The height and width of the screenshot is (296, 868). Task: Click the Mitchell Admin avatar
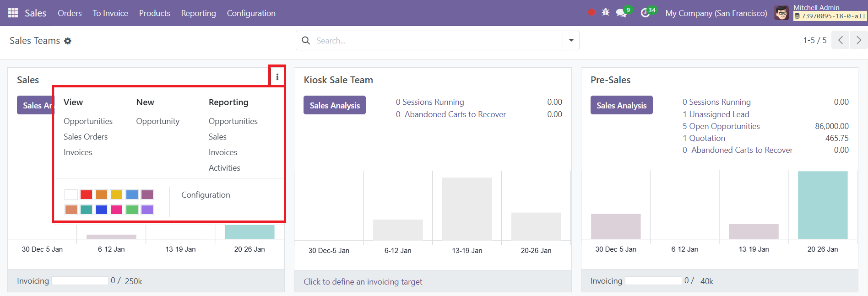coord(781,13)
